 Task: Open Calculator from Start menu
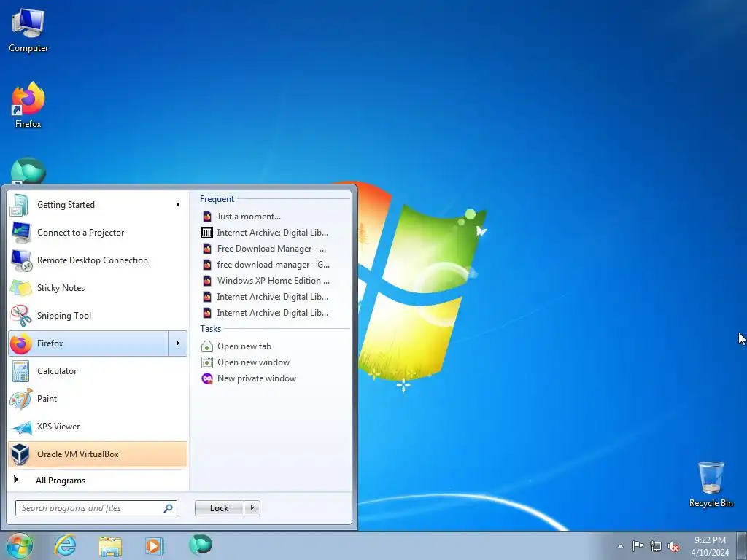coord(98,371)
